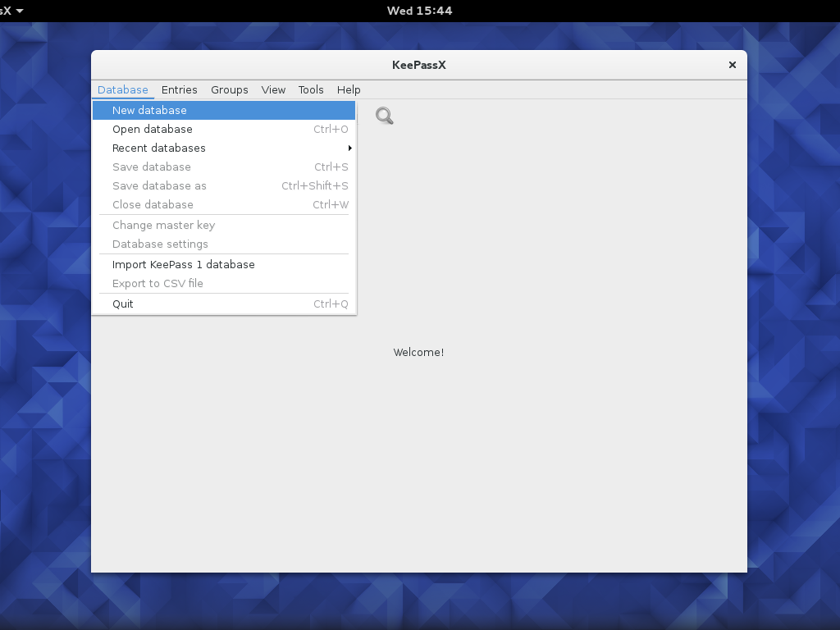Open the application menu dropdown in top bar

(x=11, y=11)
